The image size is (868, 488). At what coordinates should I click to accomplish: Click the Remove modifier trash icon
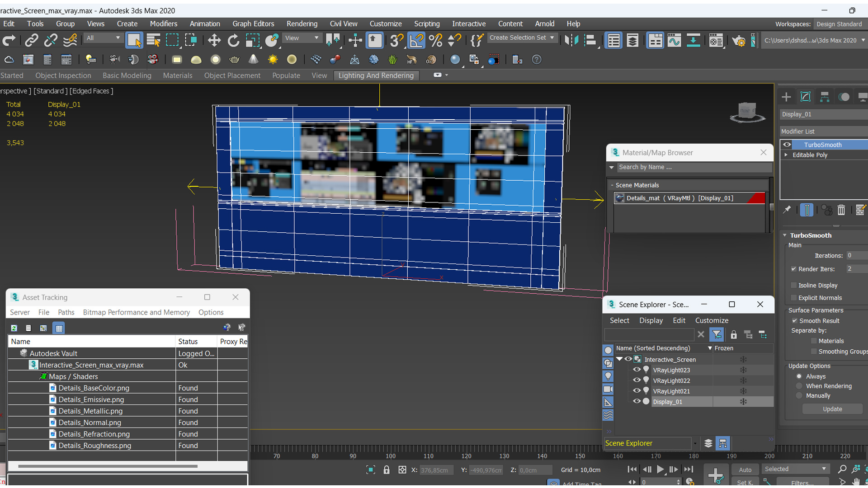click(841, 210)
